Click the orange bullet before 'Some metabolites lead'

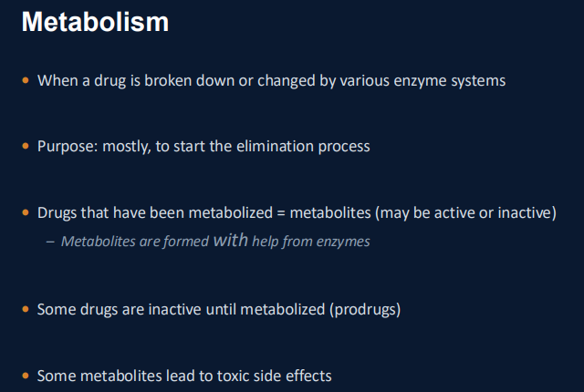click(x=26, y=376)
